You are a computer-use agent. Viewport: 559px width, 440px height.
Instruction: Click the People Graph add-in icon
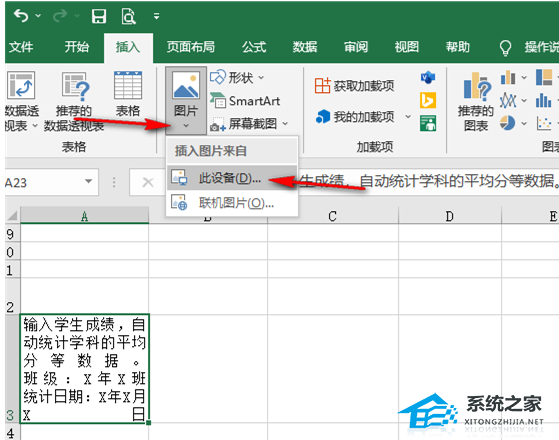428,123
